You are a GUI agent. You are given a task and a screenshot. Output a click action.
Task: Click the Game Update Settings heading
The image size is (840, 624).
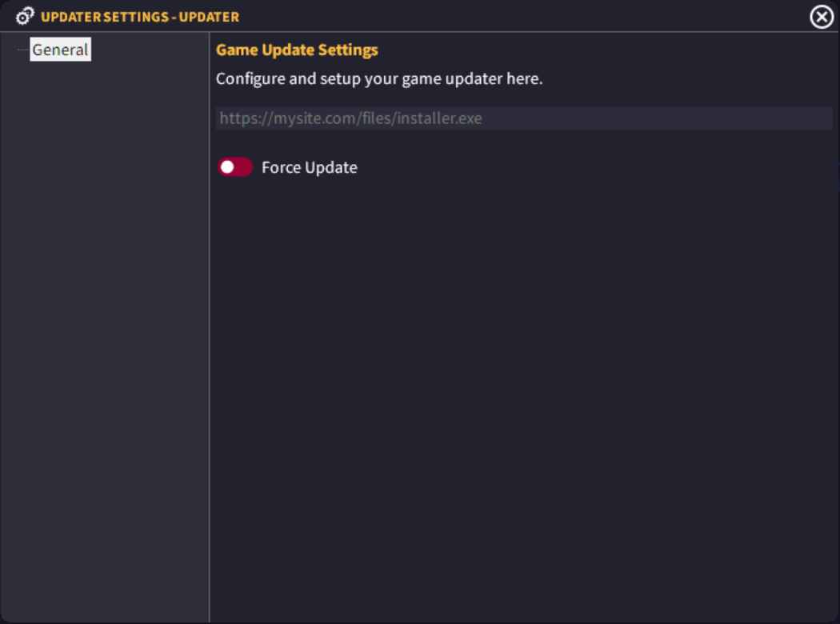click(x=297, y=50)
